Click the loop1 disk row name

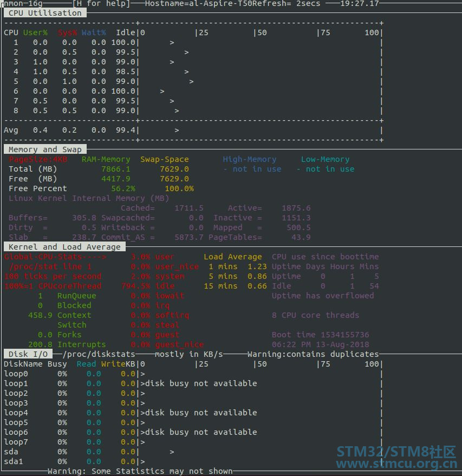[x=16, y=383]
